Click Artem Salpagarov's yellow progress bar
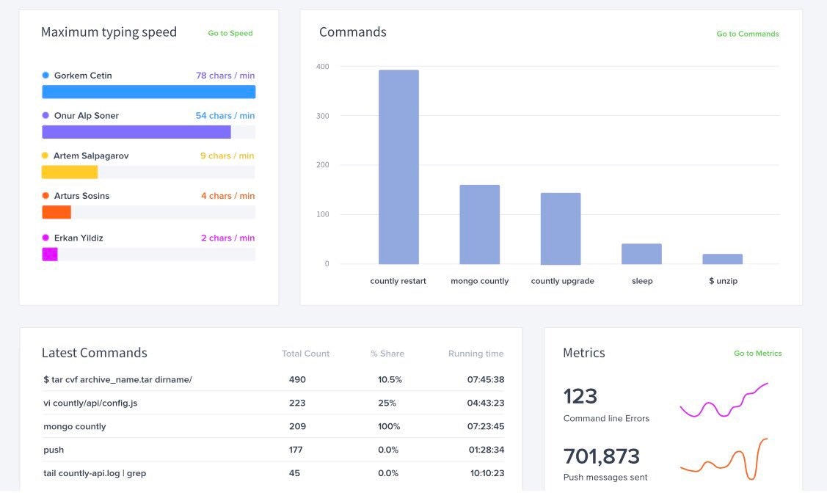The height and width of the screenshot is (504, 827). click(x=70, y=172)
